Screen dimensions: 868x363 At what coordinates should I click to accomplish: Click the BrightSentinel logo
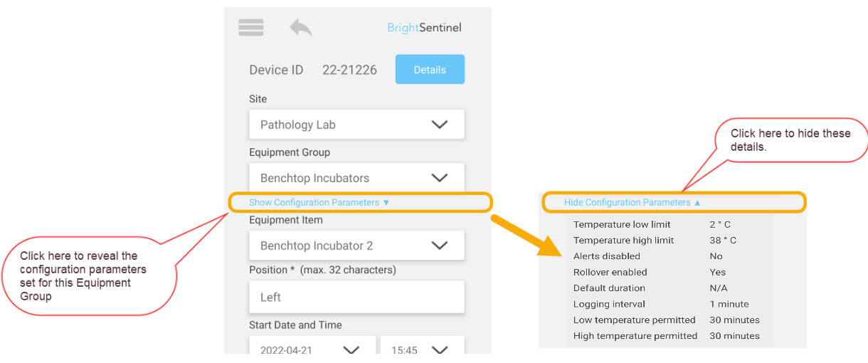(x=424, y=28)
